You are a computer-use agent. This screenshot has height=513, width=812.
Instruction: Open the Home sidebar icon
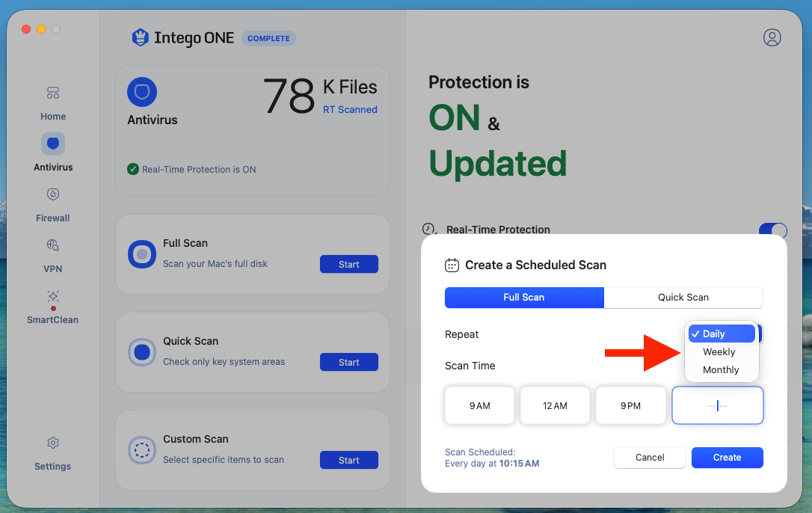pyautogui.click(x=53, y=93)
